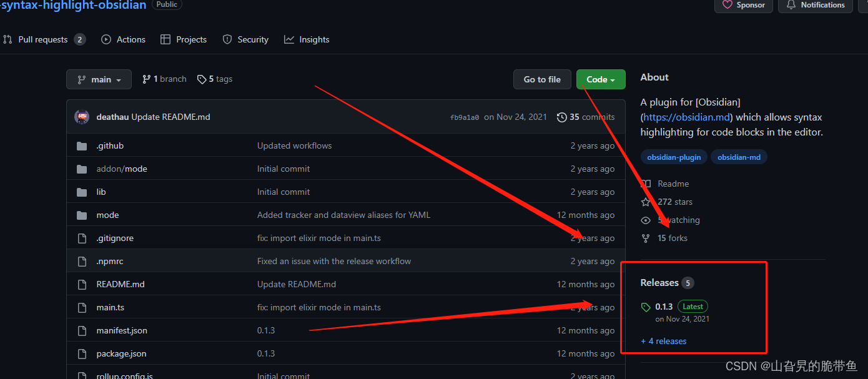Open the Actions tab
The height and width of the screenshot is (379, 868).
point(124,39)
